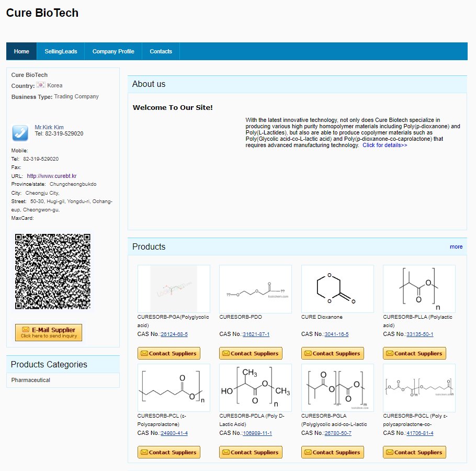Viewport: 476px width, 471px height.
Task: Open CAS No. 24980-41-4 link
Action: click(174, 433)
